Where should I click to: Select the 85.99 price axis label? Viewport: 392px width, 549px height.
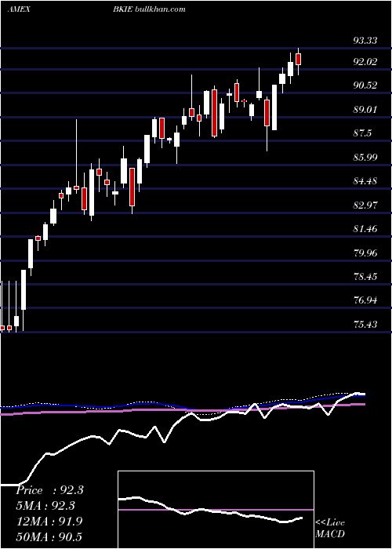tap(365, 157)
